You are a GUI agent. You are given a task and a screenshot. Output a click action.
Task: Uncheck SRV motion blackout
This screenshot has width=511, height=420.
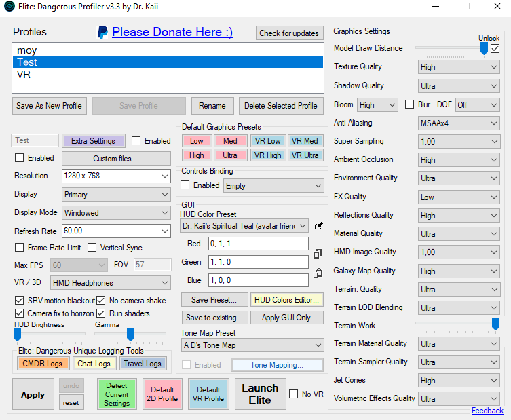(19, 300)
